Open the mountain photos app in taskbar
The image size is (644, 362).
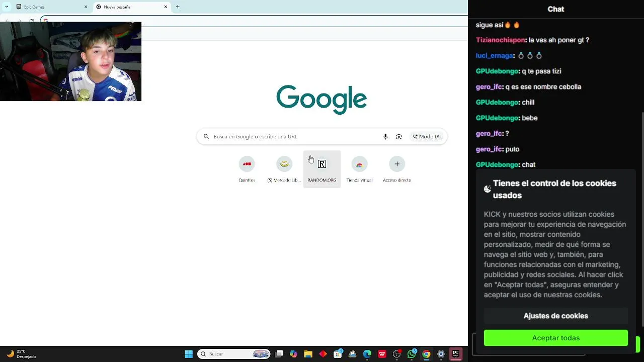352,354
